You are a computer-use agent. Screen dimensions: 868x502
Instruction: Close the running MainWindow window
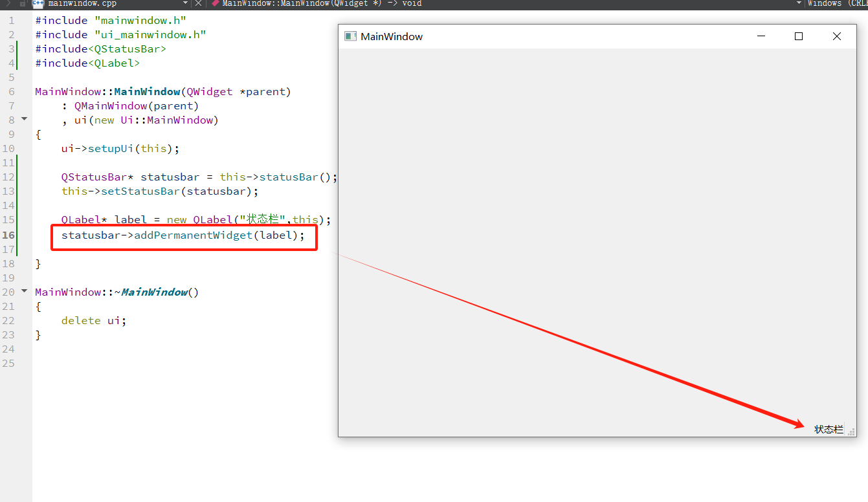click(837, 36)
